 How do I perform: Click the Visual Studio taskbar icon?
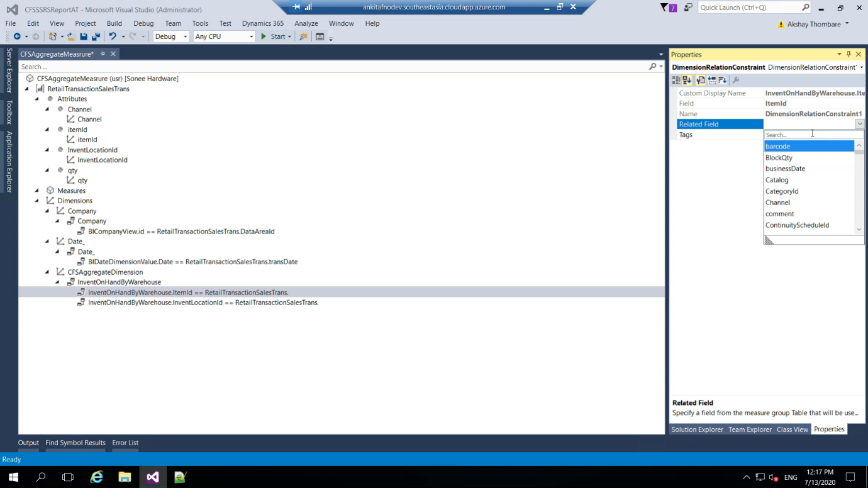pyautogui.click(x=153, y=477)
